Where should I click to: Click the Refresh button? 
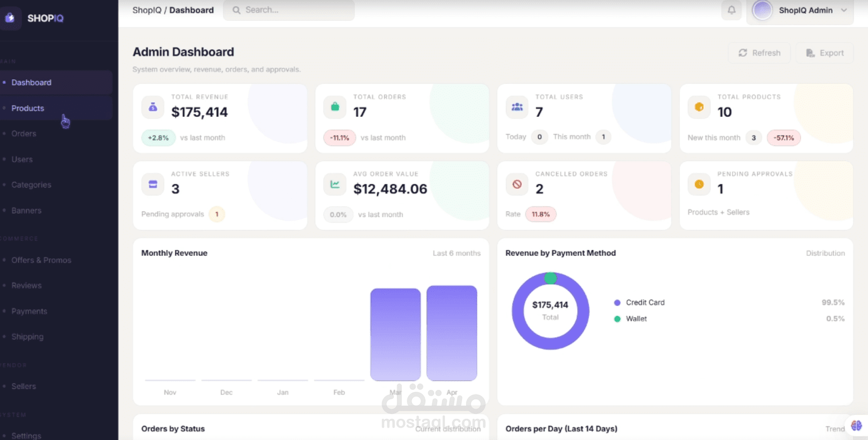[759, 53]
